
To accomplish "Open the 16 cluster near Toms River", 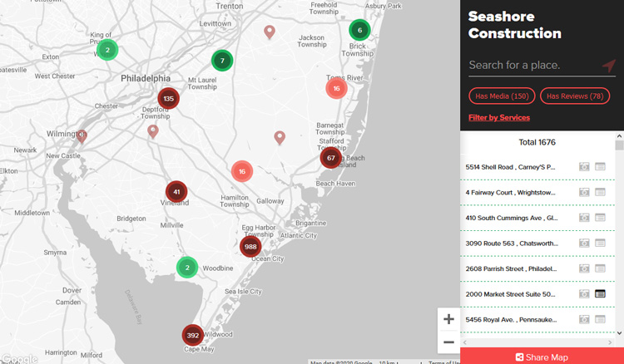I will (336, 88).
